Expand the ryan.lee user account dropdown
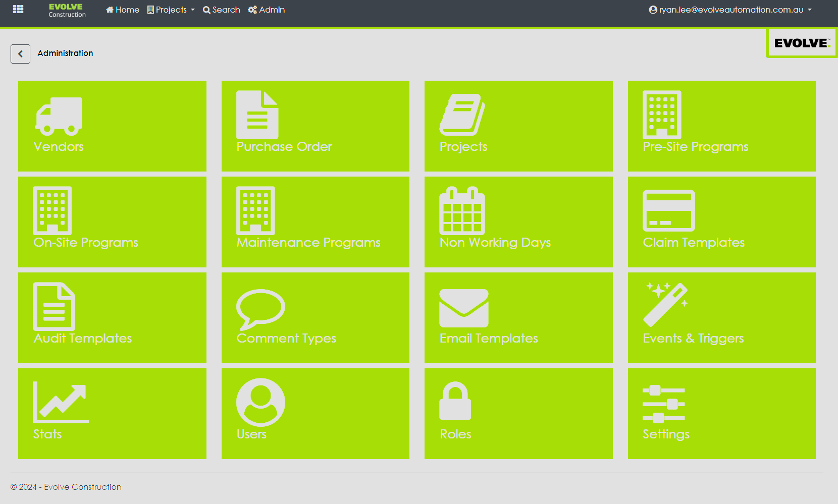This screenshot has width=838, height=504. (730, 10)
